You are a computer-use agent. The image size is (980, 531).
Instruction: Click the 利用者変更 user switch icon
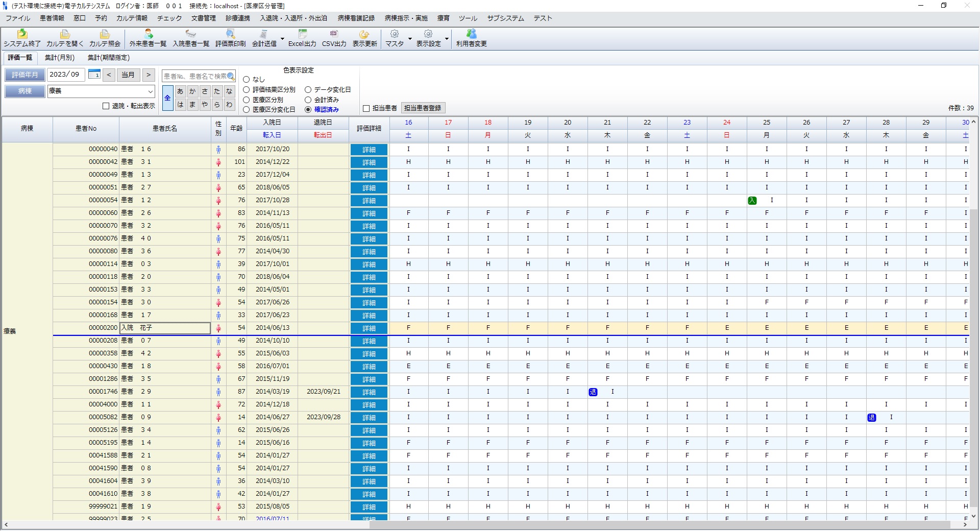[471, 34]
